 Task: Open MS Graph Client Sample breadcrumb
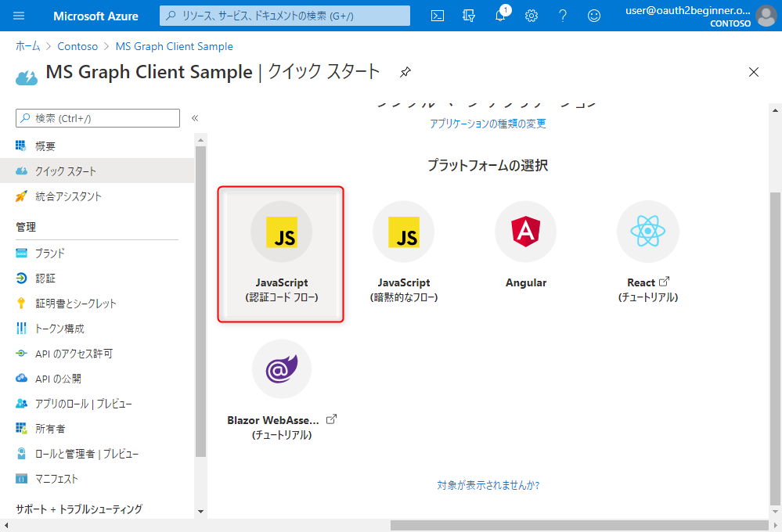pyautogui.click(x=174, y=46)
